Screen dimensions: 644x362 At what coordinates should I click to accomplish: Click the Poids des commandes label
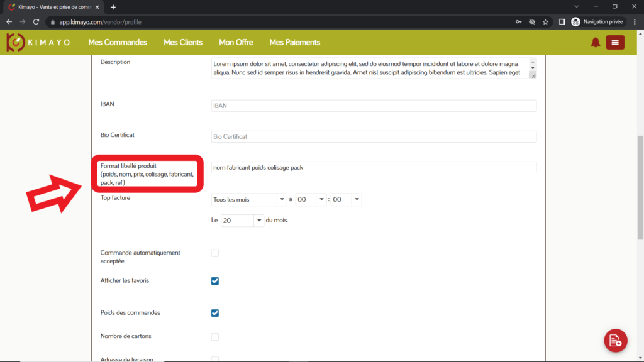click(130, 313)
